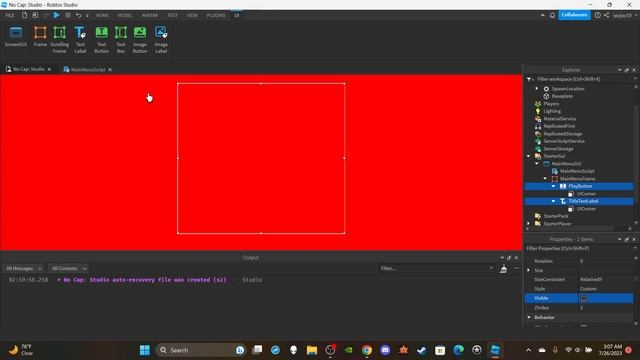Select Baseplate in Explorer

(x=562, y=96)
